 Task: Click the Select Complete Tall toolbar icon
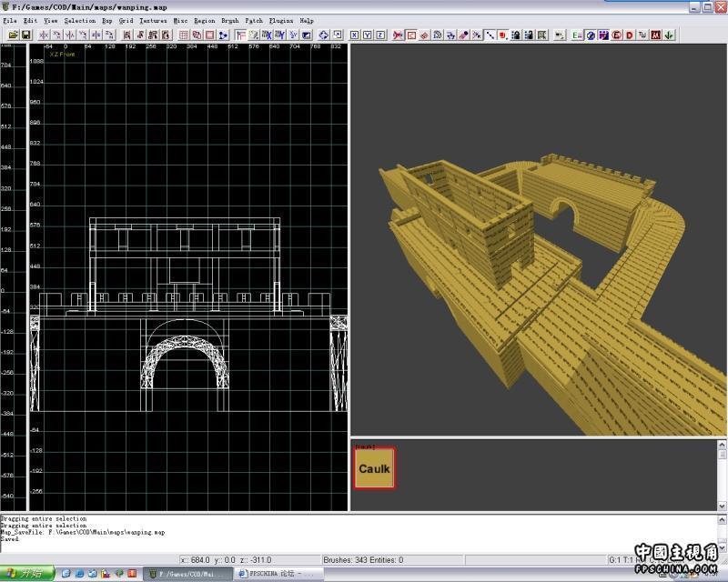coord(126,35)
